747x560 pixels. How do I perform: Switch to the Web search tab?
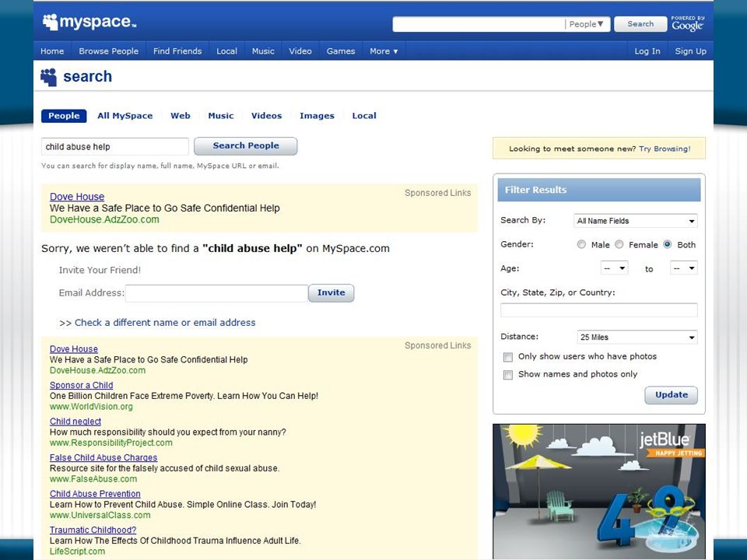tap(180, 116)
